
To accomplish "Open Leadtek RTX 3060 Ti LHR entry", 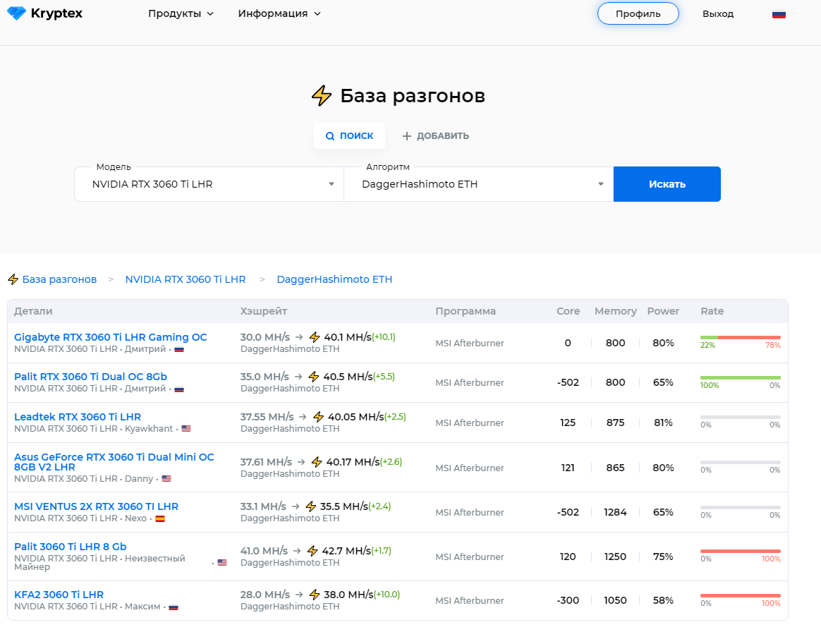I will click(78, 417).
